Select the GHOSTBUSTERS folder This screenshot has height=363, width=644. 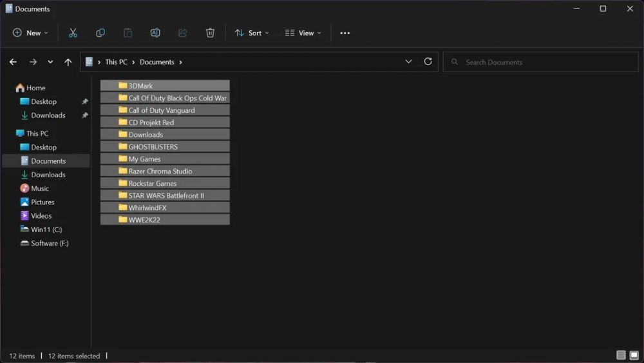(x=153, y=147)
